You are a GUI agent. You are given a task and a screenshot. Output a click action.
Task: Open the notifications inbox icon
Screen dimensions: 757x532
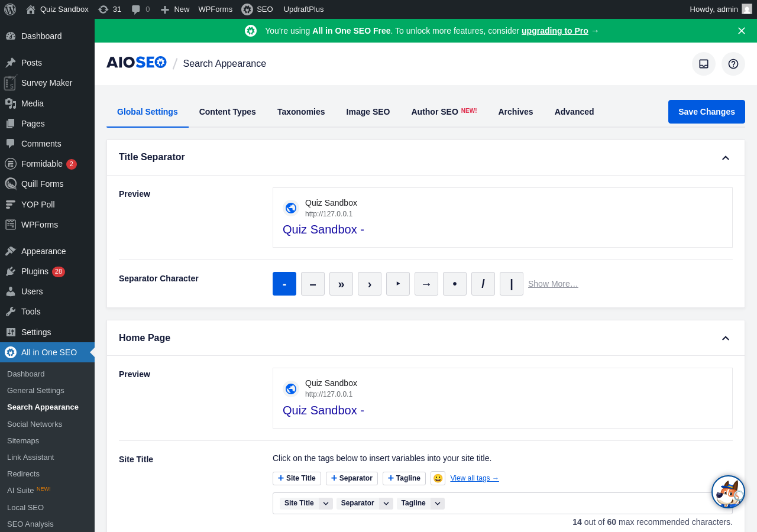pos(704,64)
